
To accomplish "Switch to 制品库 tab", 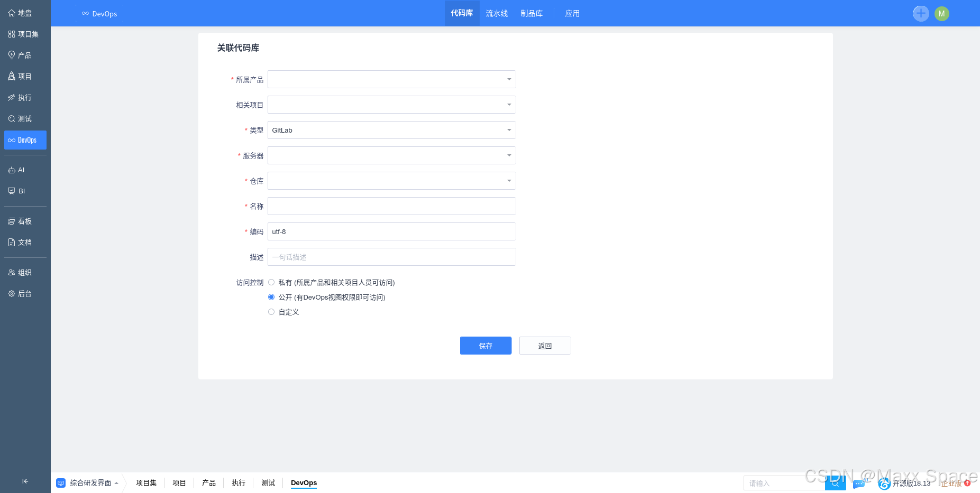I will click(x=532, y=13).
